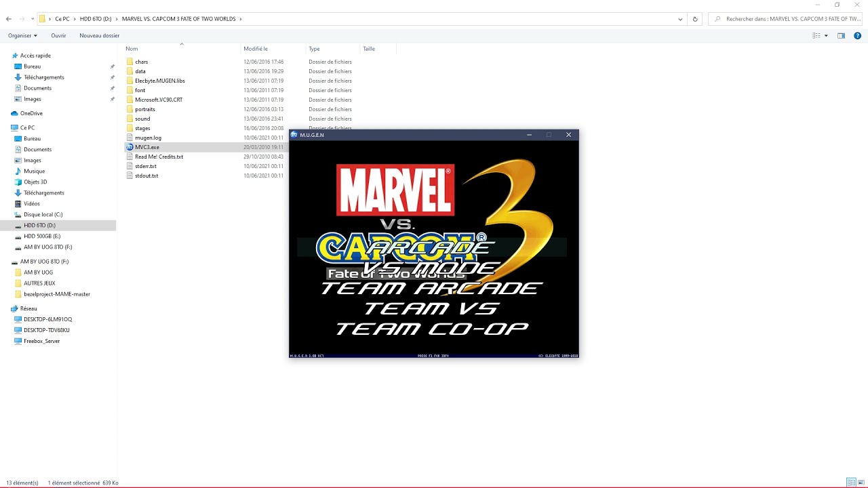Click the Read Me! Credits.txt file icon
This screenshot has width=868, height=488.
coord(130,157)
